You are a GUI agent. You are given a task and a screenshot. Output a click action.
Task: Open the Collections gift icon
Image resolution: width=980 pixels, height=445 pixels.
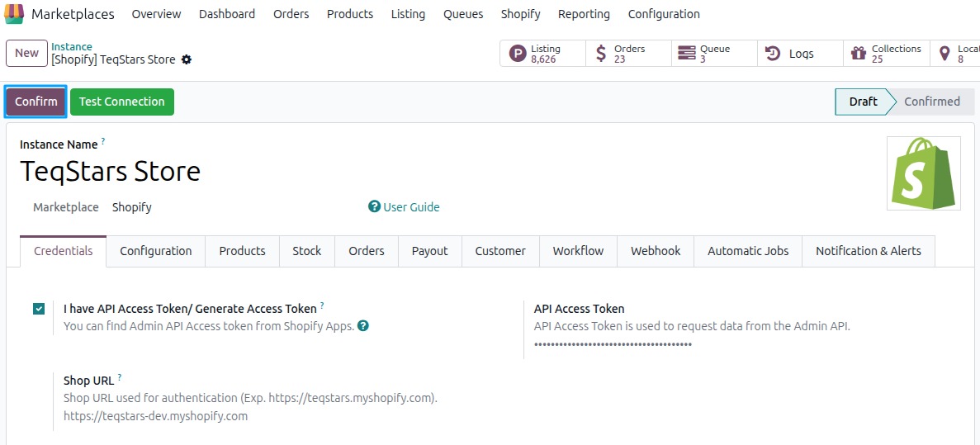(x=859, y=54)
